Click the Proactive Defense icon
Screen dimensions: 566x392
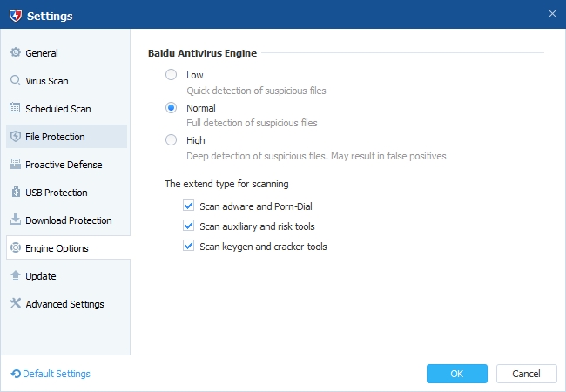point(15,165)
